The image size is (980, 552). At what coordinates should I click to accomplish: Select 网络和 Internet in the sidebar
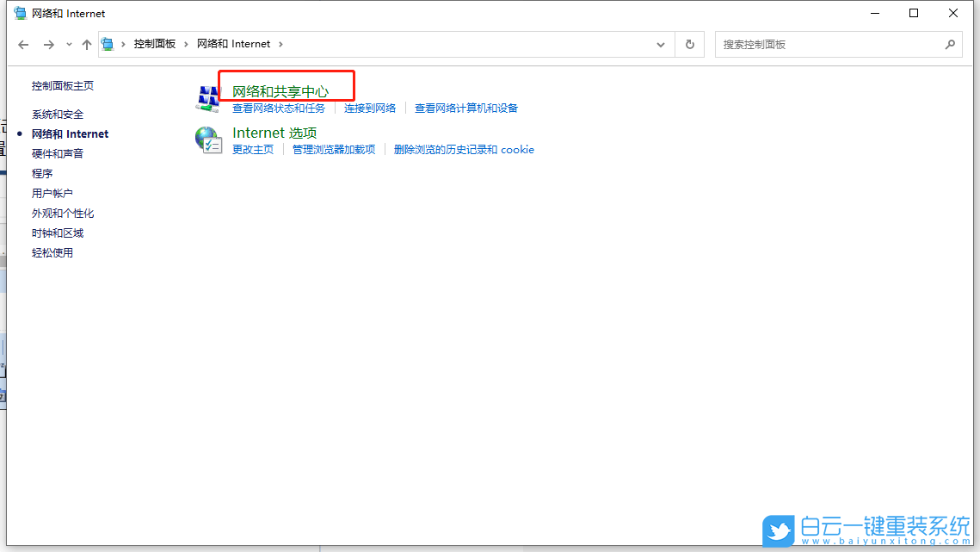point(69,133)
